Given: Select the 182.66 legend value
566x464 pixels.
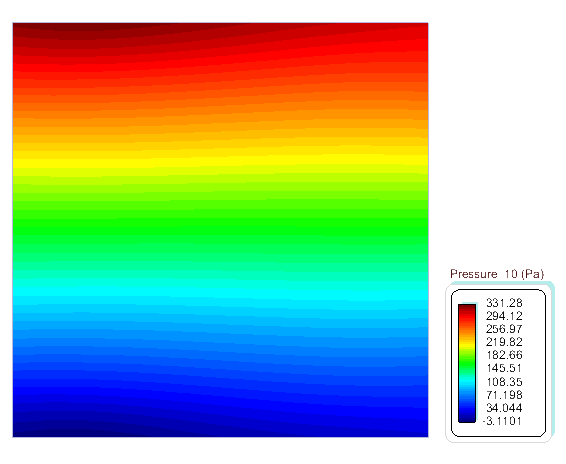Looking at the screenshot, I should [504, 355].
